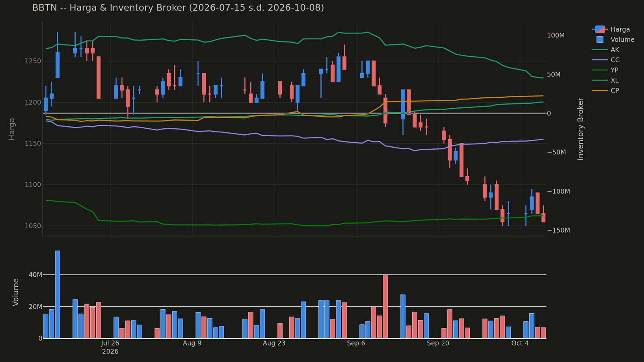Toggle the YP broker legend entry
Viewport: 644px width, 362px height.
point(606,70)
